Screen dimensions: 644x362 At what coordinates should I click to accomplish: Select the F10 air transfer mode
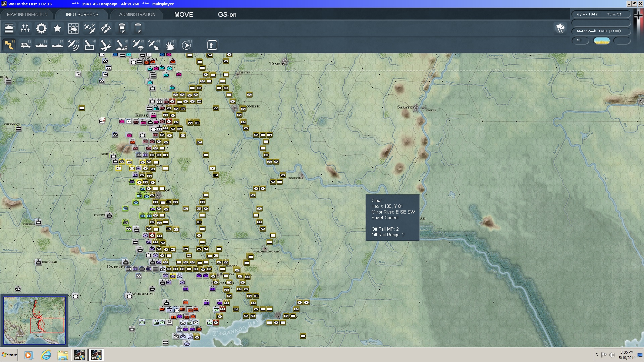point(154,45)
